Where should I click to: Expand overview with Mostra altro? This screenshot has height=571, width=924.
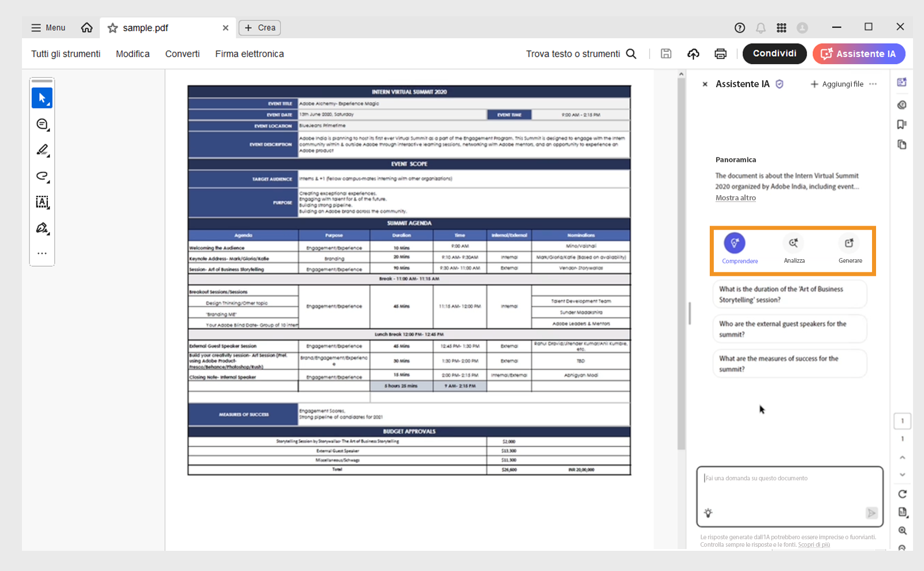(x=735, y=198)
